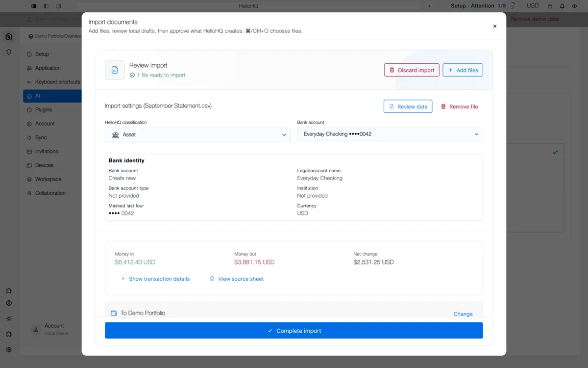The height and width of the screenshot is (368, 588).
Task: Open Setup in the settings sidebar
Action: (52, 54)
